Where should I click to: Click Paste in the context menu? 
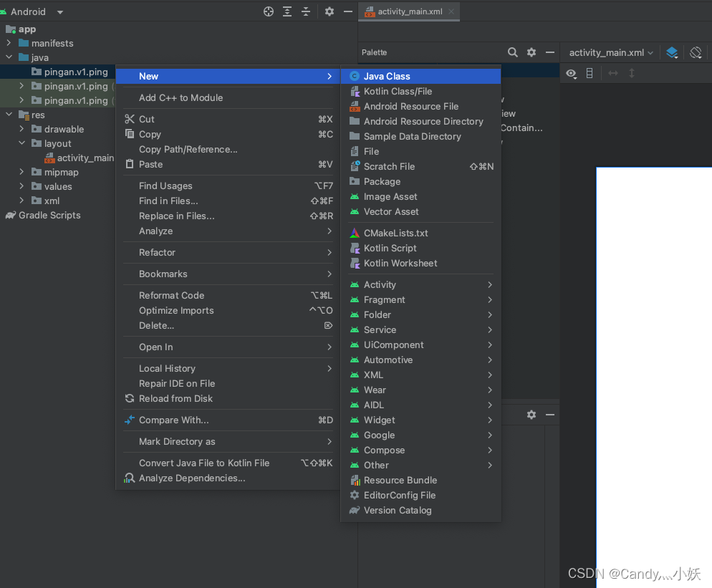click(228, 164)
